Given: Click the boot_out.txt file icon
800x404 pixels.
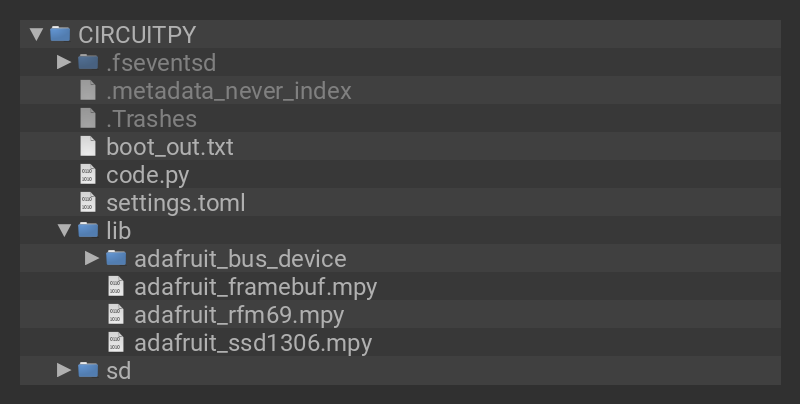Looking at the screenshot, I should 88,146.
